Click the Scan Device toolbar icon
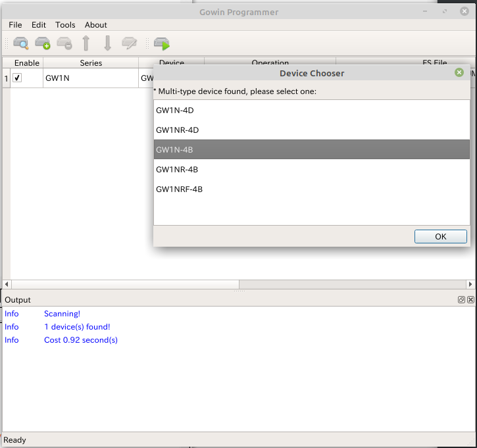This screenshot has height=448, width=477. pyautogui.click(x=20, y=43)
